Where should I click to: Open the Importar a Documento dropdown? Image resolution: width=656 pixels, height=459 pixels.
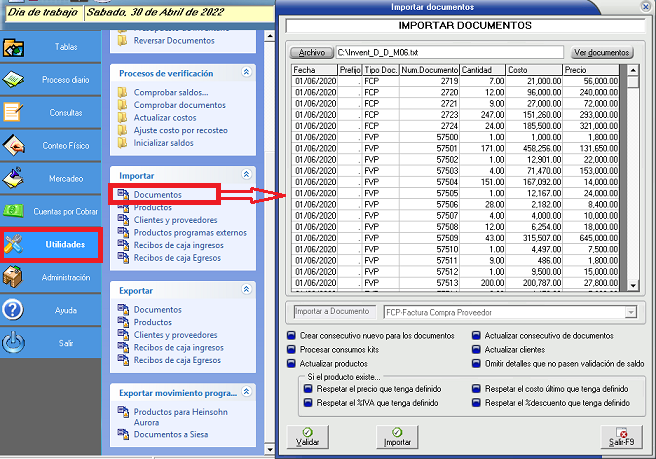630,313
